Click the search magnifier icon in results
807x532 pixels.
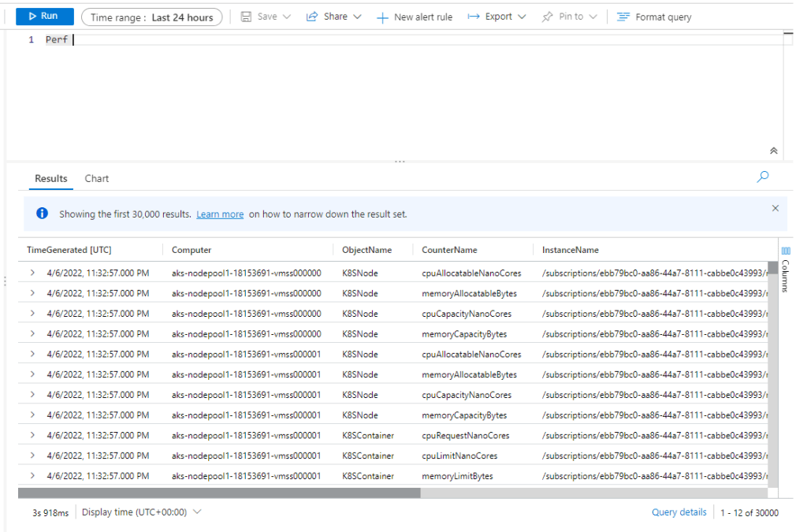[762, 177]
